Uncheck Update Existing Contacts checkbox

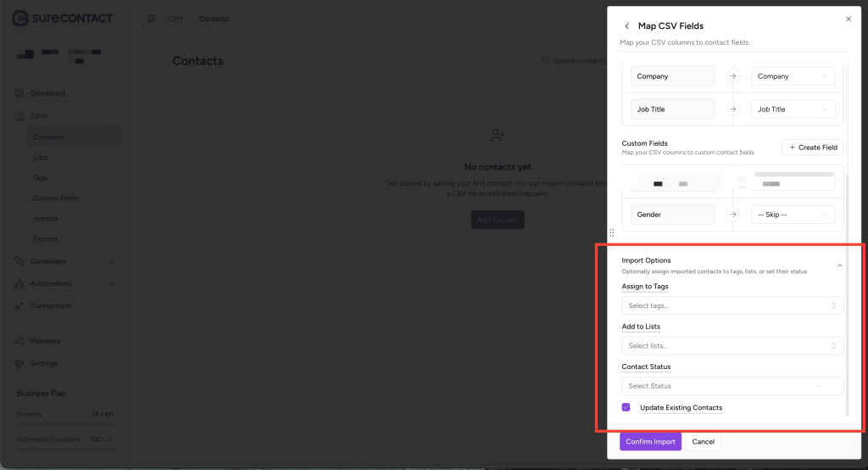[626, 408]
